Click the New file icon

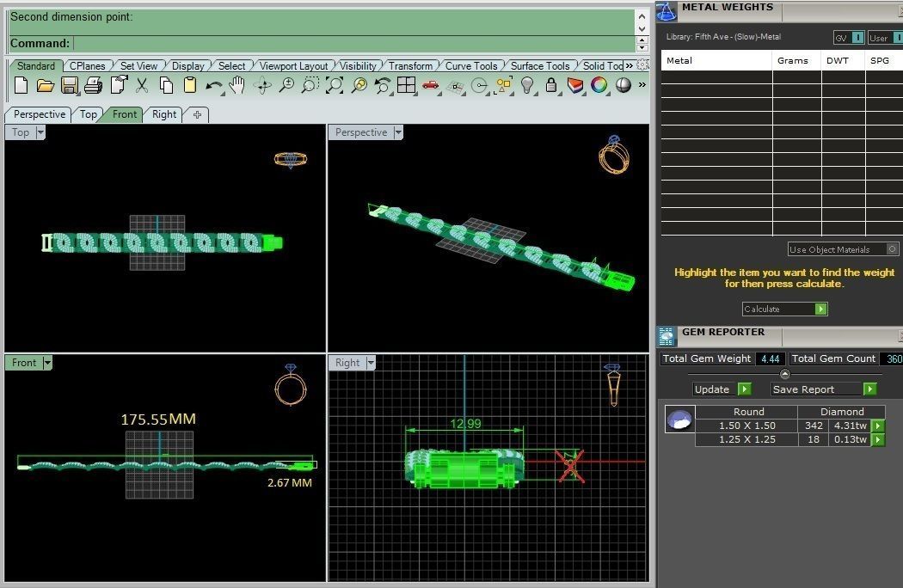coord(21,86)
